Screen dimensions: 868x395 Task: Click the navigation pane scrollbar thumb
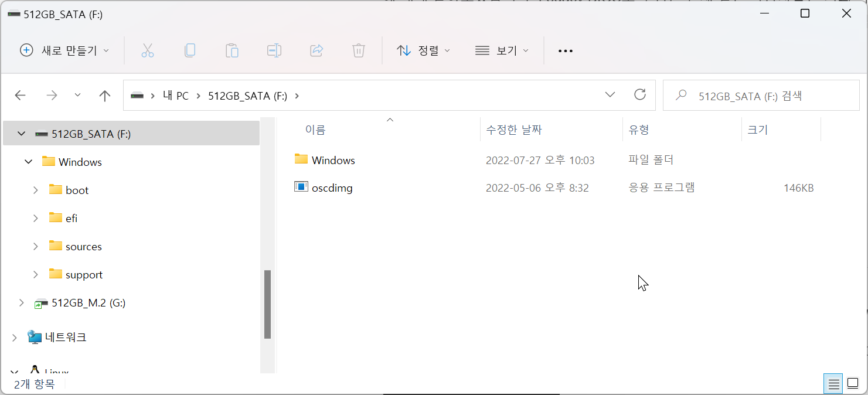[x=267, y=304]
